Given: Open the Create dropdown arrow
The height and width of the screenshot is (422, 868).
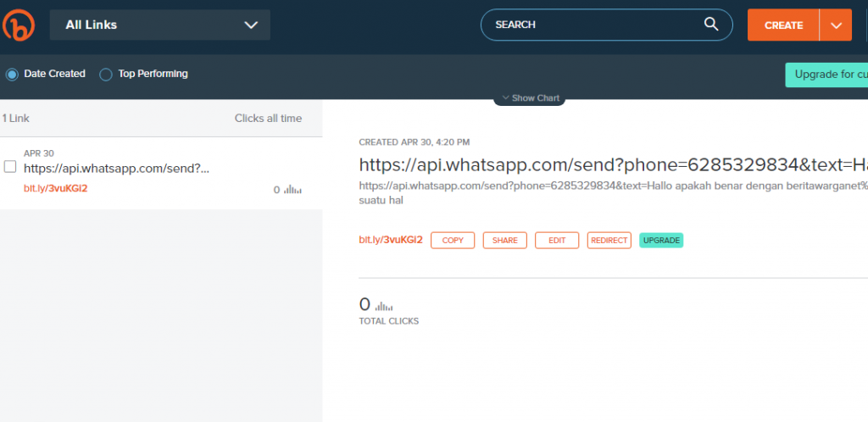Looking at the screenshot, I should (836, 25).
